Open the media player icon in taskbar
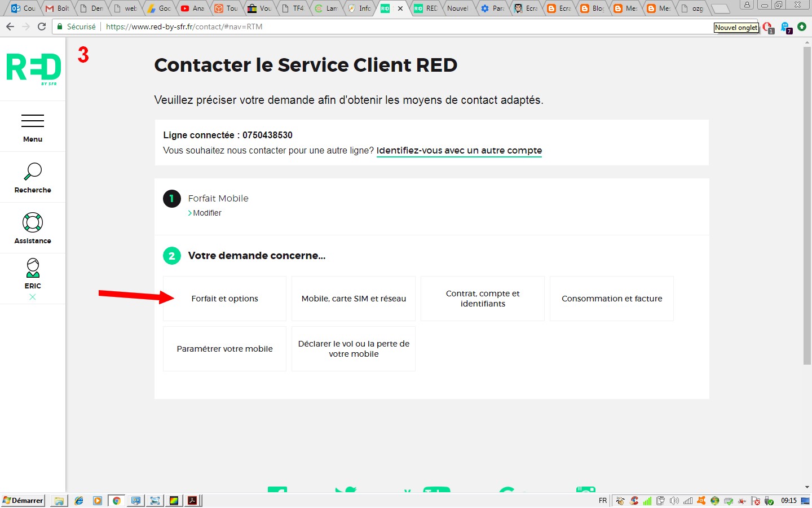 click(98, 501)
